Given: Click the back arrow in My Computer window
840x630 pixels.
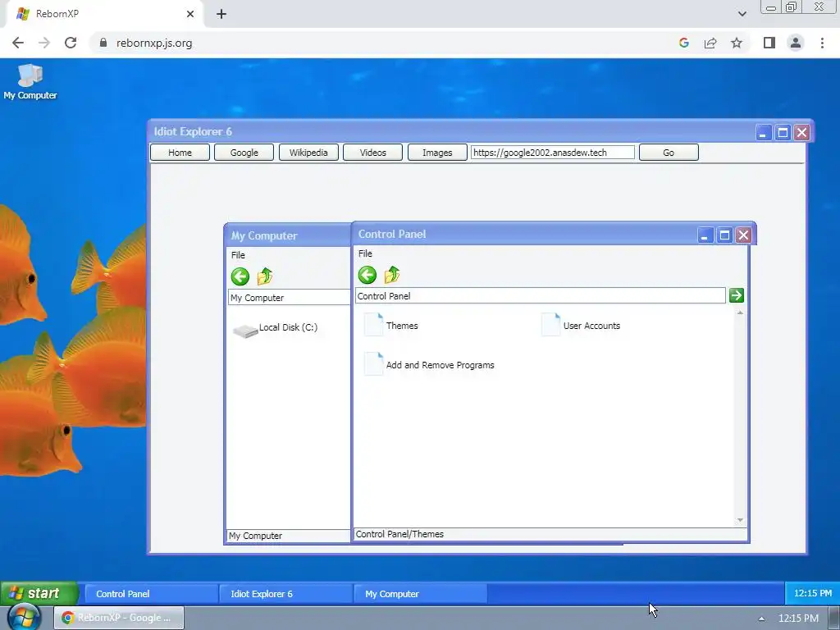Looking at the screenshot, I should coord(240,276).
